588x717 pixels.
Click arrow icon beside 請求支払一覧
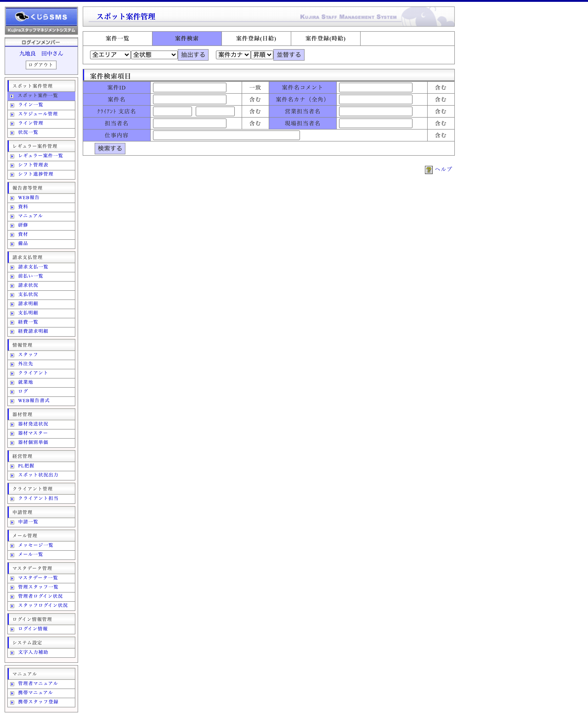coord(12,268)
